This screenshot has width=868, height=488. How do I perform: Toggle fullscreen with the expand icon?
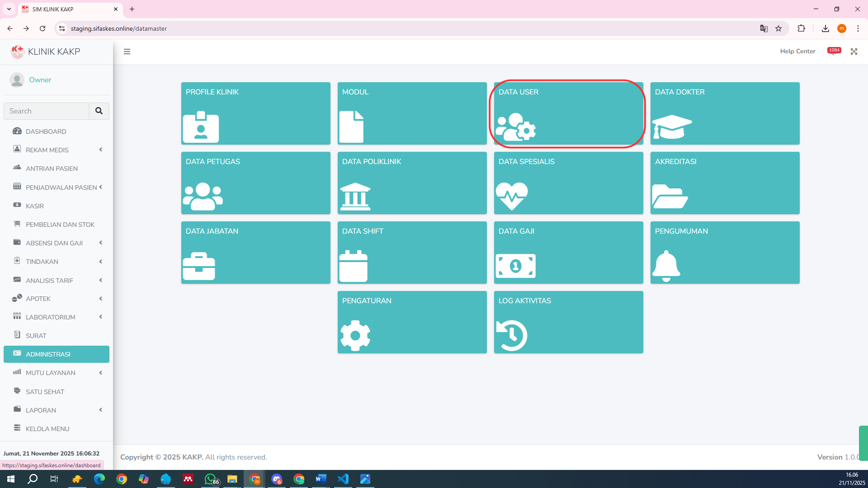pyautogui.click(x=854, y=52)
